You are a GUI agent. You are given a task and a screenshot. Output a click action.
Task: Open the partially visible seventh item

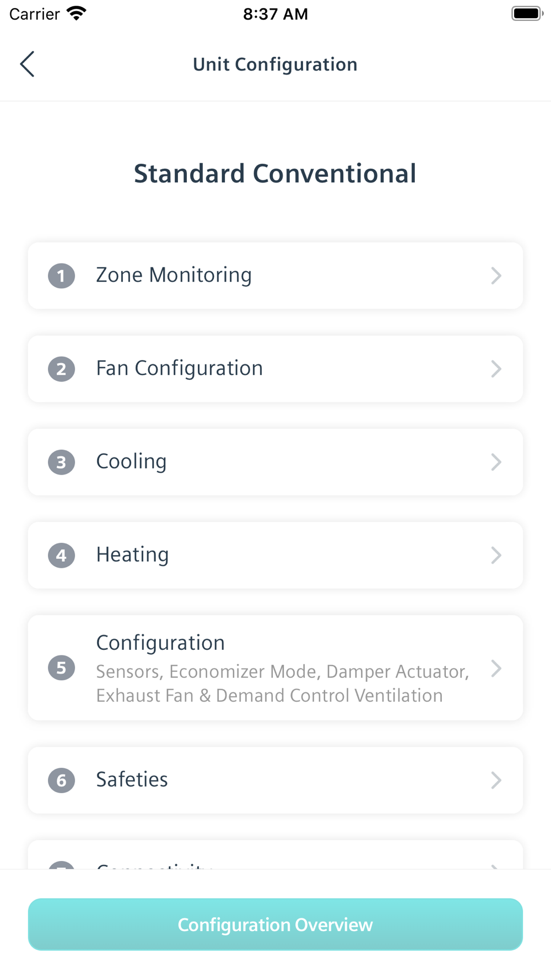pos(275,855)
